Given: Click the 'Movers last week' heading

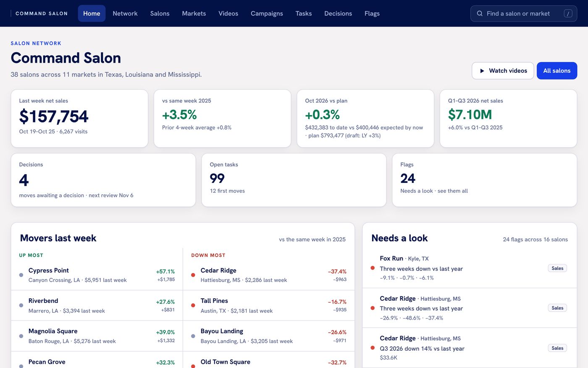Looking at the screenshot, I should [x=58, y=238].
